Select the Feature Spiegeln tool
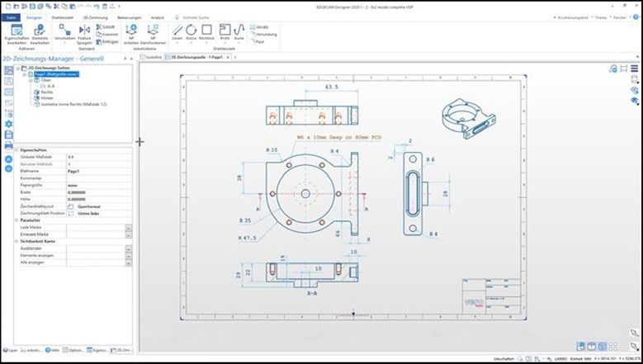This screenshot has width=643, height=364. coord(84,35)
